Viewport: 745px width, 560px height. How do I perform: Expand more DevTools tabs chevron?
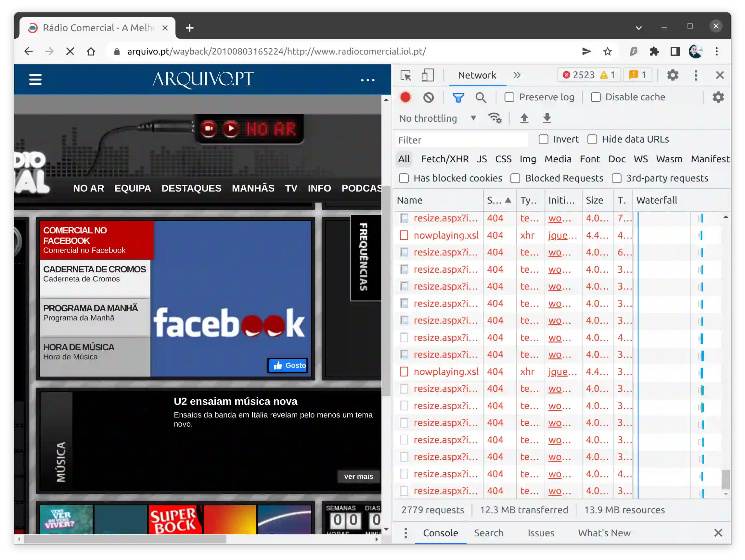click(517, 75)
